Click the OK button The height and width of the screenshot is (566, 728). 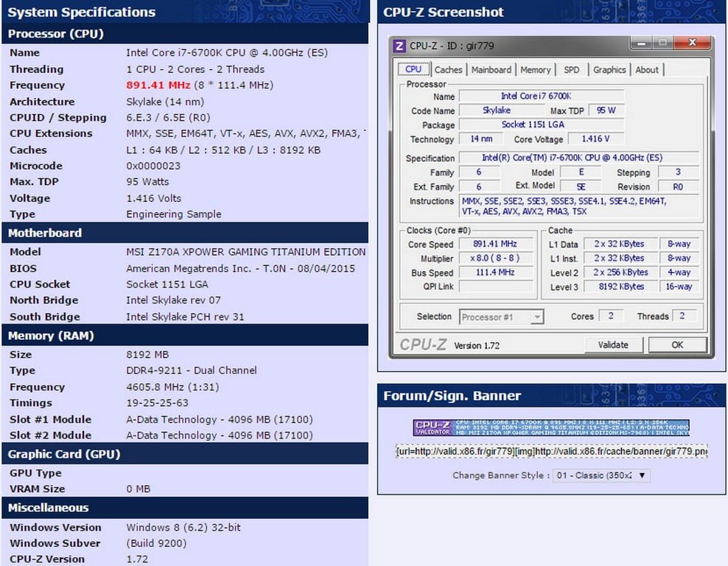[x=677, y=344]
